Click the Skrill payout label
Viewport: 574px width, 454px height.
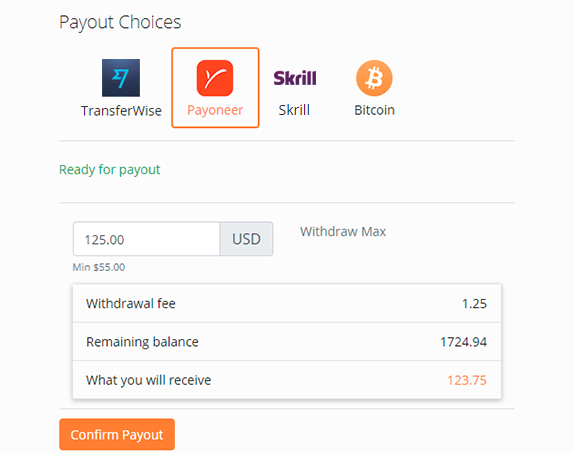[294, 110]
